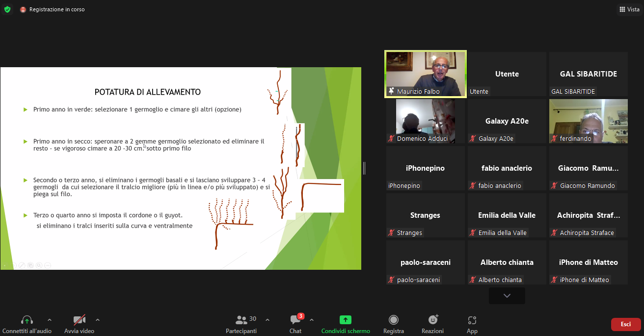Click participant count 30 near Partecipanti
This screenshot has width=644, height=336.
click(253, 319)
